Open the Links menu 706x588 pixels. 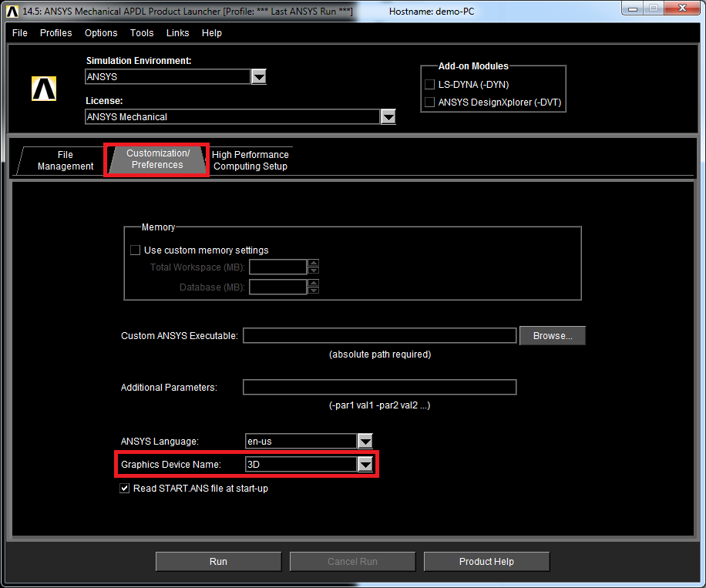point(177,33)
